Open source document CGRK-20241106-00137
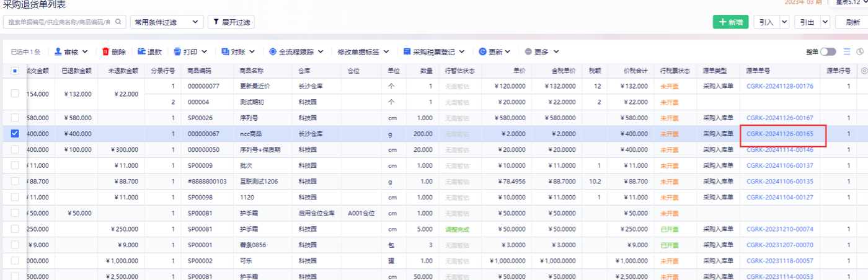The height and width of the screenshot is (280, 868). point(779,165)
